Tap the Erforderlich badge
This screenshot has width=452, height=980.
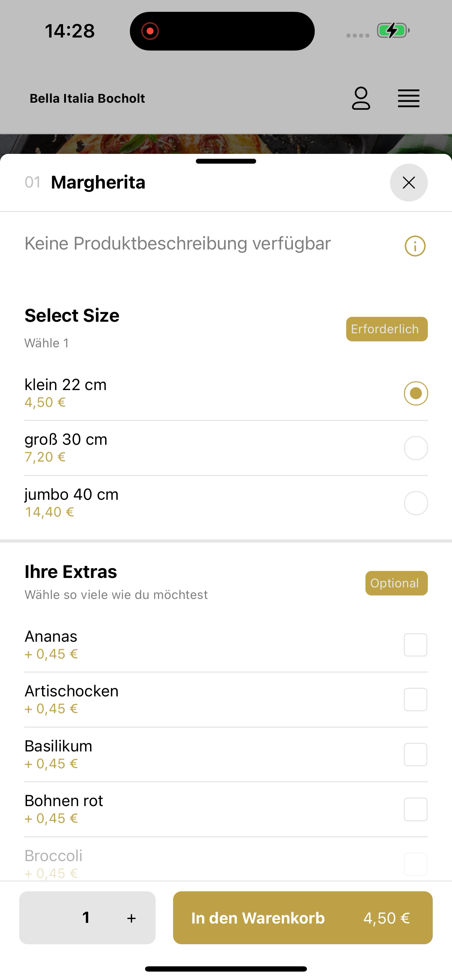point(386,329)
